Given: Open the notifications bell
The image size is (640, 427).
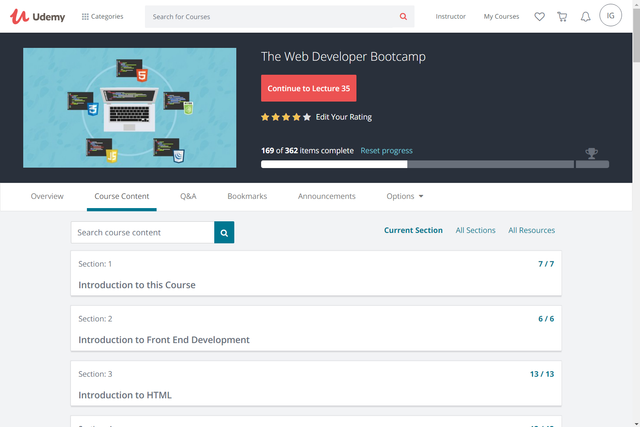Looking at the screenshot, I should coord(586,17).
